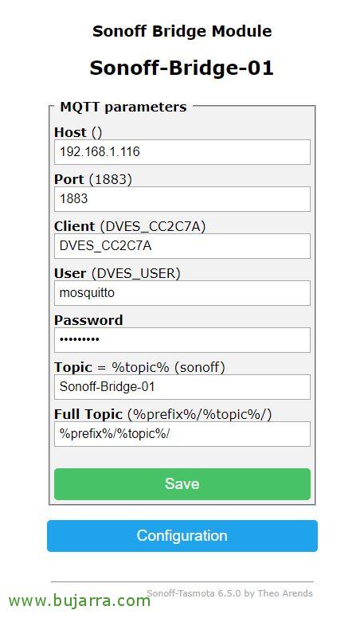
Task: Focus the Port field showing 1883
Action: [182, 198]
